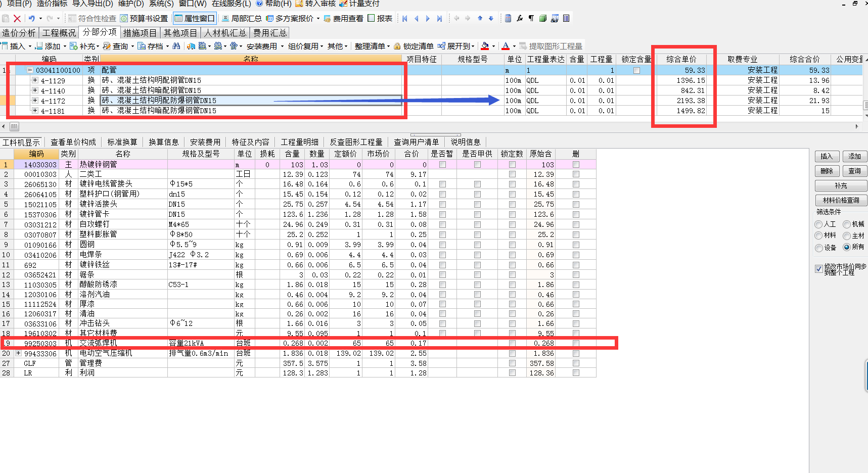Jump to last record navigation icon
This screenshot has width=868, height=473.
(439, 18)
